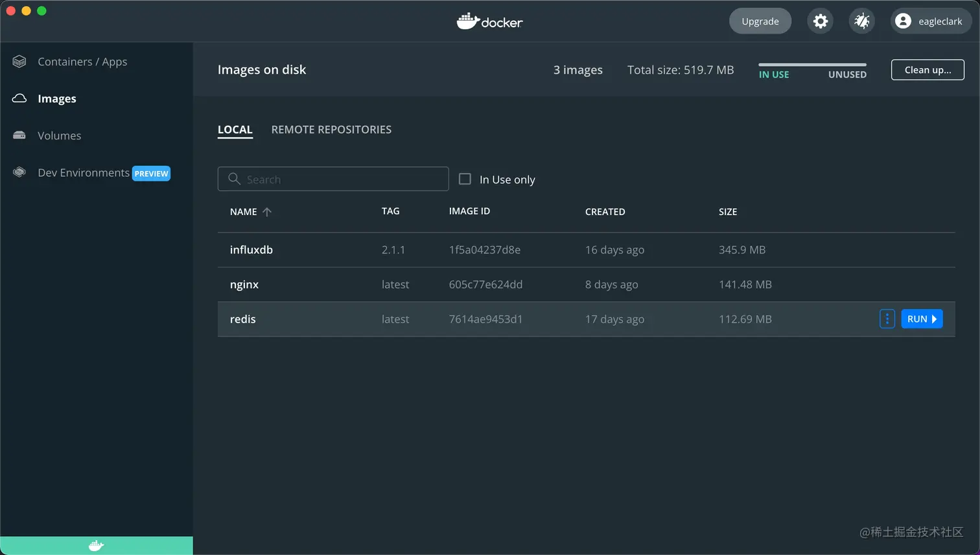Click the Images on disk heading

point(262,69)
